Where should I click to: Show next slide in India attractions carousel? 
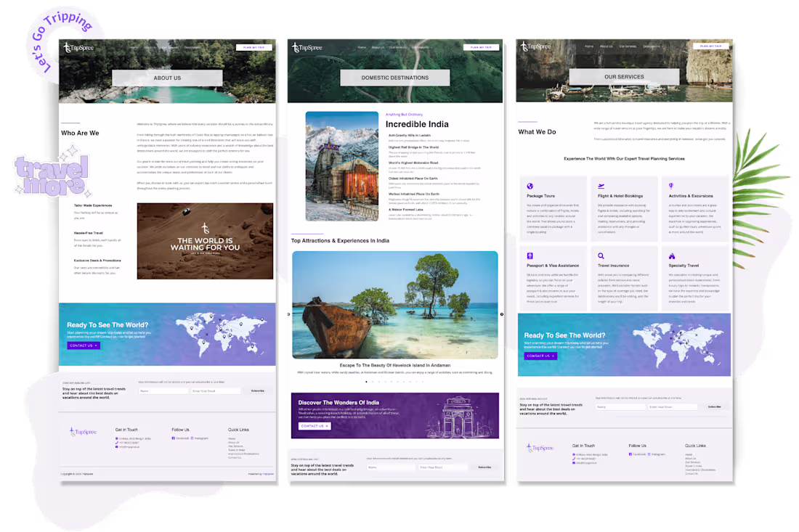pos(501,314)
